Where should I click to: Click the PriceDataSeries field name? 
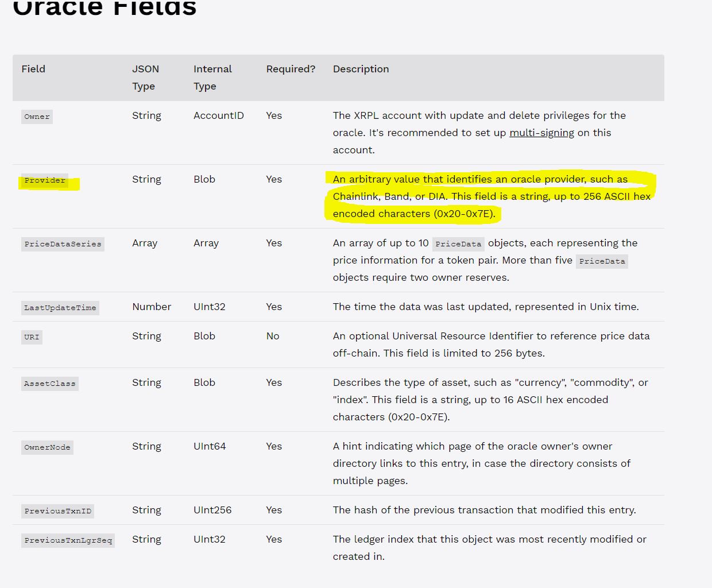pos(63,244)
